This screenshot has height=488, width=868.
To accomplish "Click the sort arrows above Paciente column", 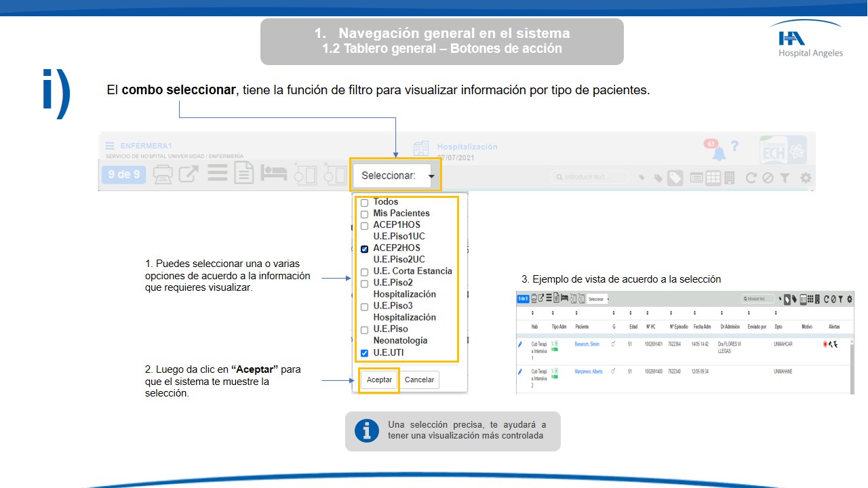I will (576, 313).
